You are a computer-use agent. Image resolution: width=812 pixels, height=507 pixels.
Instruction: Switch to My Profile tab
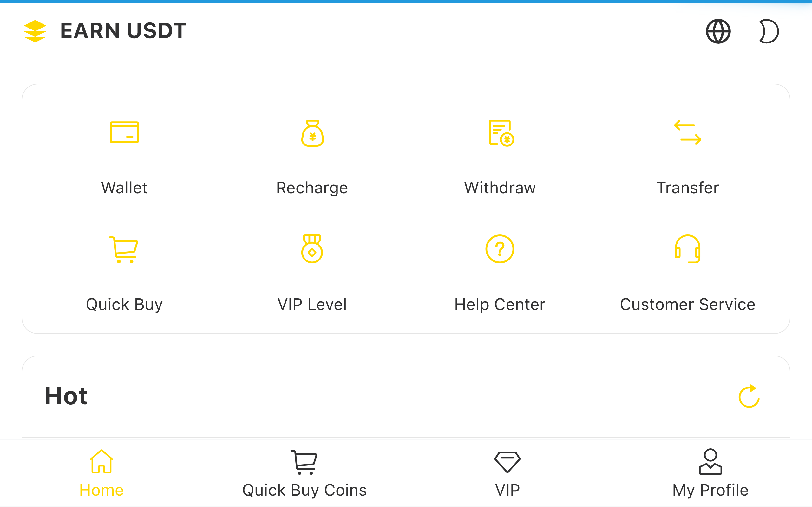point(710,473)
